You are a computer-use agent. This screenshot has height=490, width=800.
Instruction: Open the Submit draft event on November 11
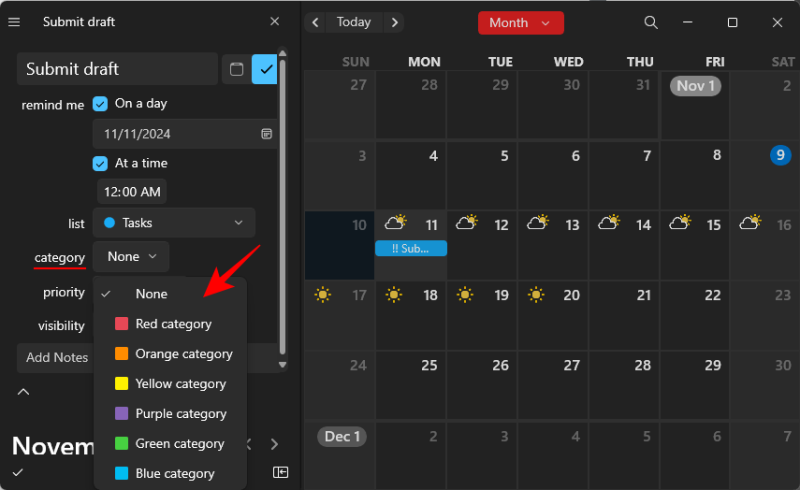point(410,248)
